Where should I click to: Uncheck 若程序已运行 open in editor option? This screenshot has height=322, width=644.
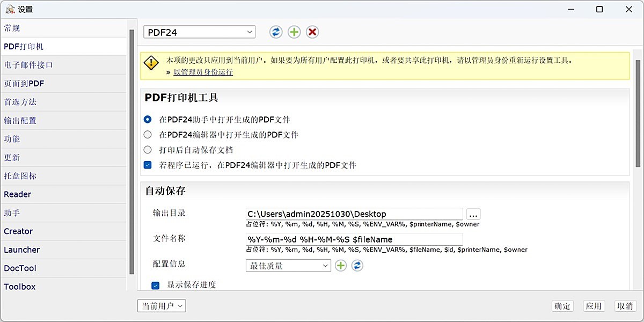(x=148, y=165)
